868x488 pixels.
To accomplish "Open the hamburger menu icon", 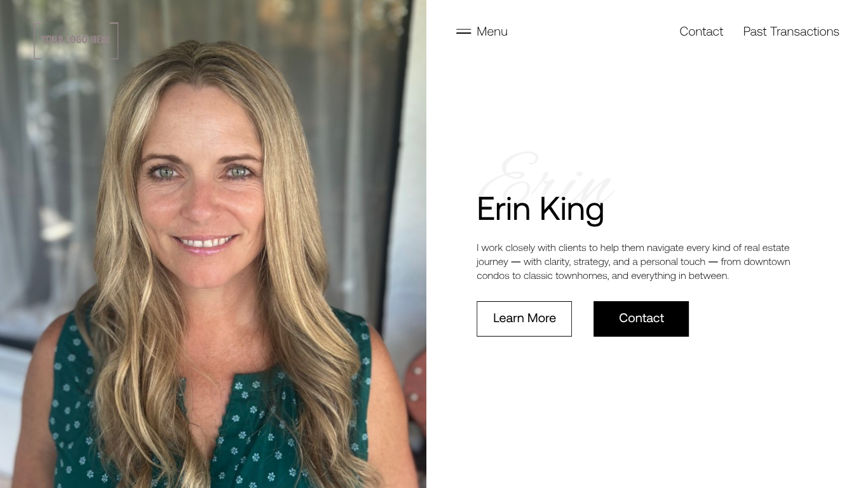I will pyautogui.click(x=463, y=31).
